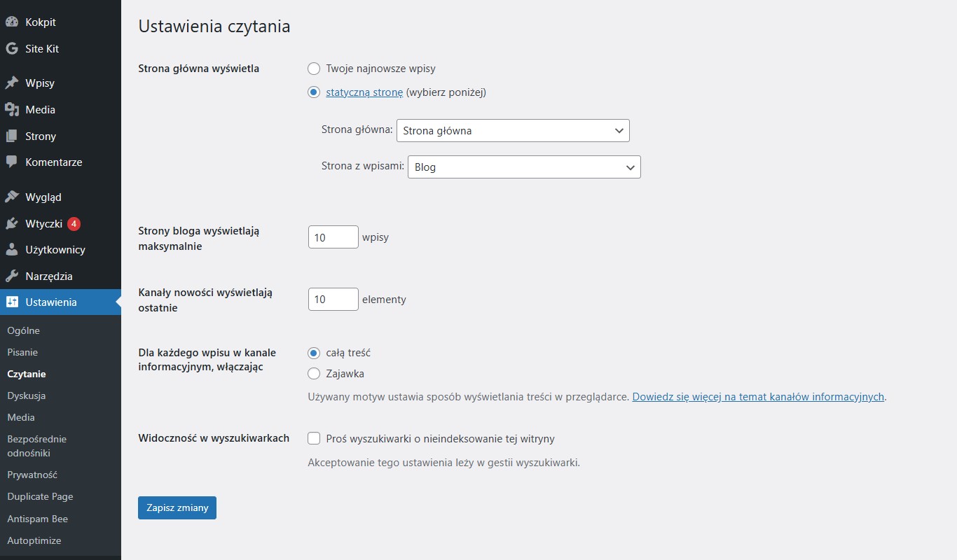Image resolution: width=957 pixels, height=560 pixels.
Task: Click the Strony pages icon
Action: (x=11, y=136)
